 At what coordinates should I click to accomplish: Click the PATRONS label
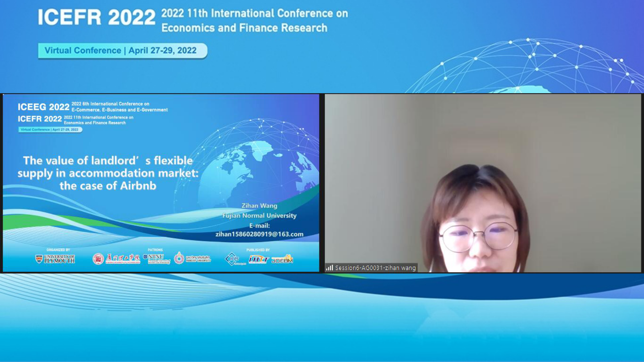click(155, 250)
